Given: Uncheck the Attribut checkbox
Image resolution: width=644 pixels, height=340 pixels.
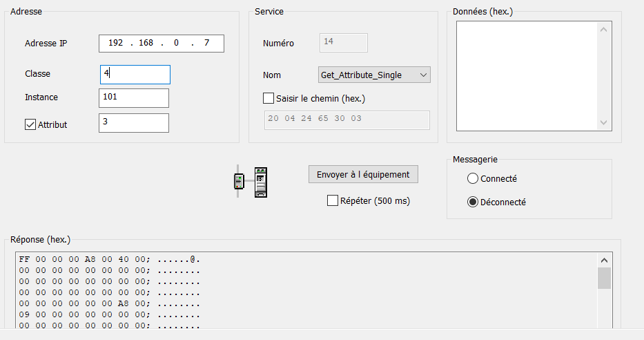Looking at the screenshot, I should pos(30,124).
